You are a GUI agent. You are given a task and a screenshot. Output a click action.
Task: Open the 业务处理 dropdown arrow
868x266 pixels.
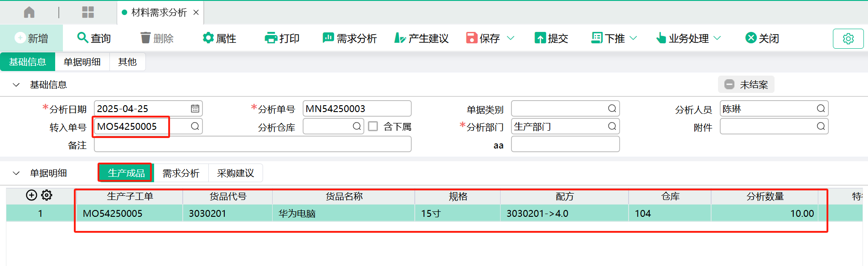[717, 38]
